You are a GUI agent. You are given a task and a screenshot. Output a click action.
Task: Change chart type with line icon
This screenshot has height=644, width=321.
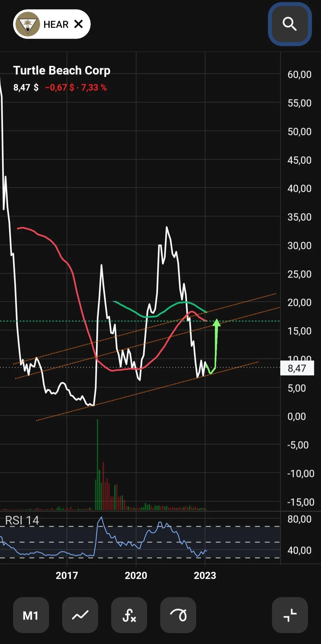(x=80, y=615)
